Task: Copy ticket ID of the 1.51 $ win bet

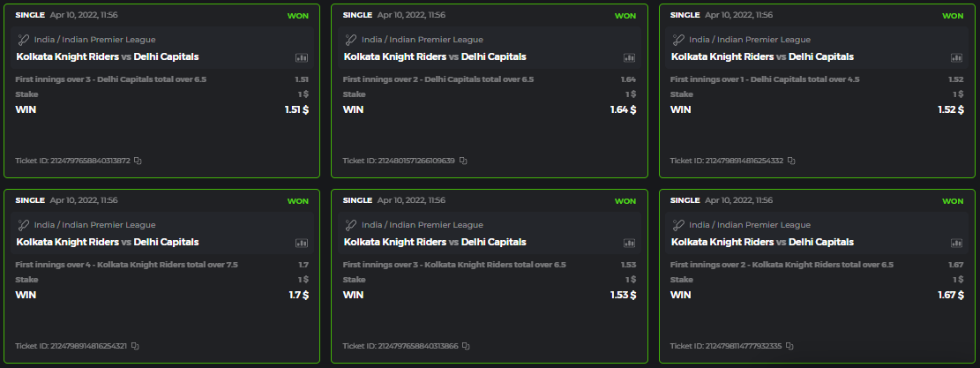Action: pos(138,161)
